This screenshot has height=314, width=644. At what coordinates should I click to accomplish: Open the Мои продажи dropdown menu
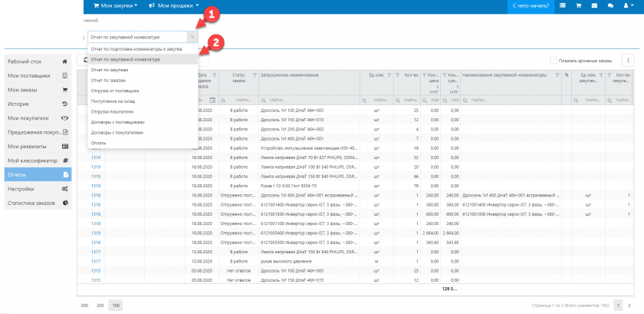[178, 6]
